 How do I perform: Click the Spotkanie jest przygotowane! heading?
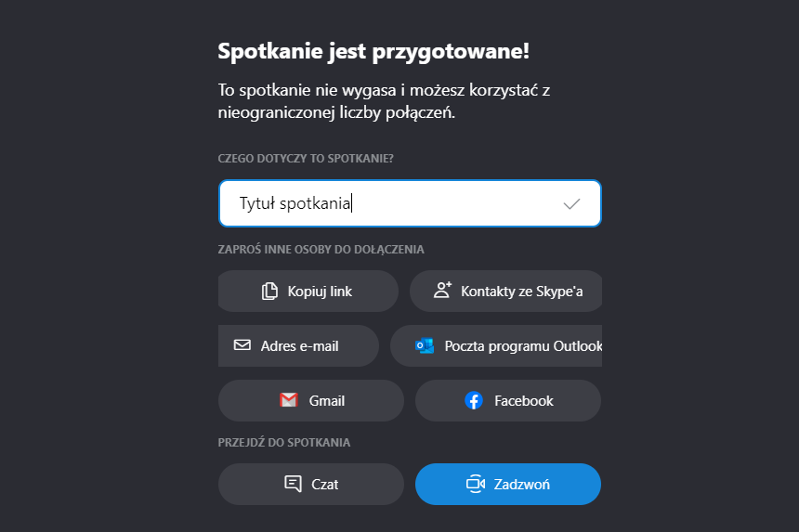click(x=373, y=51)
